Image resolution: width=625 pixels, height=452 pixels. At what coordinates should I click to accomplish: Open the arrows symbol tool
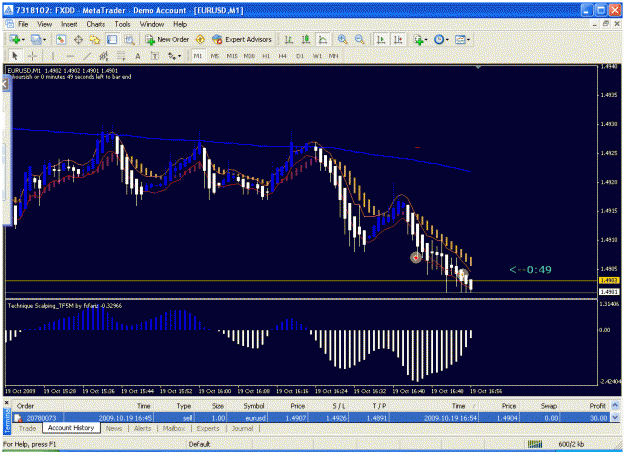coord(172,56)
